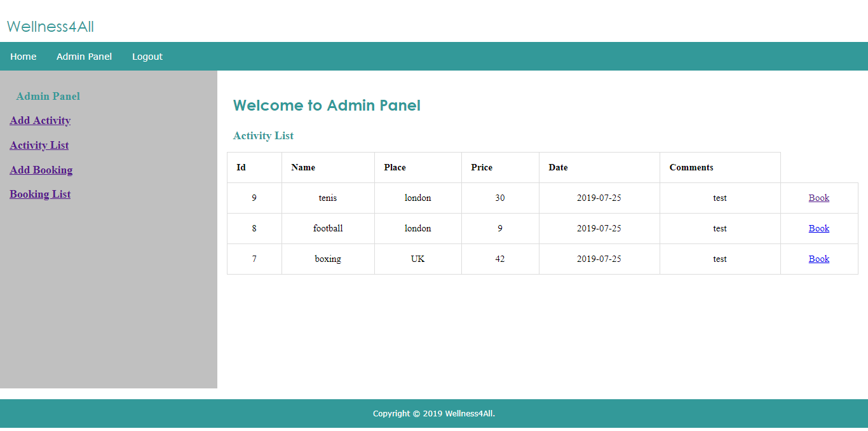Click the Wellness4All site logo text
Image resolution: width=868 pixels, height=431 pixels.
coord(51,27)
